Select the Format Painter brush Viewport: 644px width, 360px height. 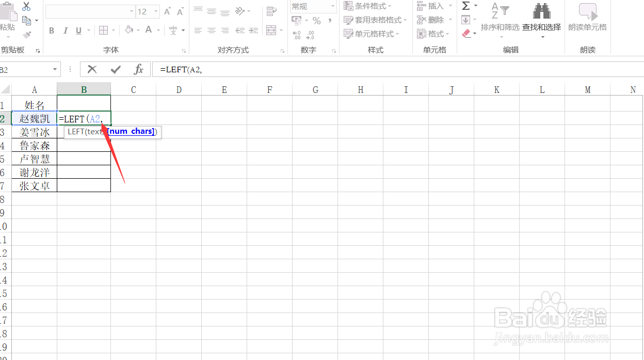coord(27,35)
